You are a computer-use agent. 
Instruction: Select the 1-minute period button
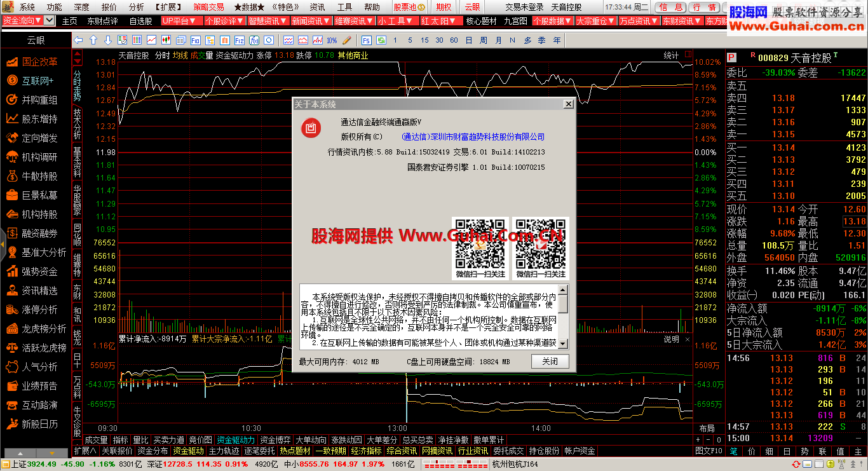point(395,40)
